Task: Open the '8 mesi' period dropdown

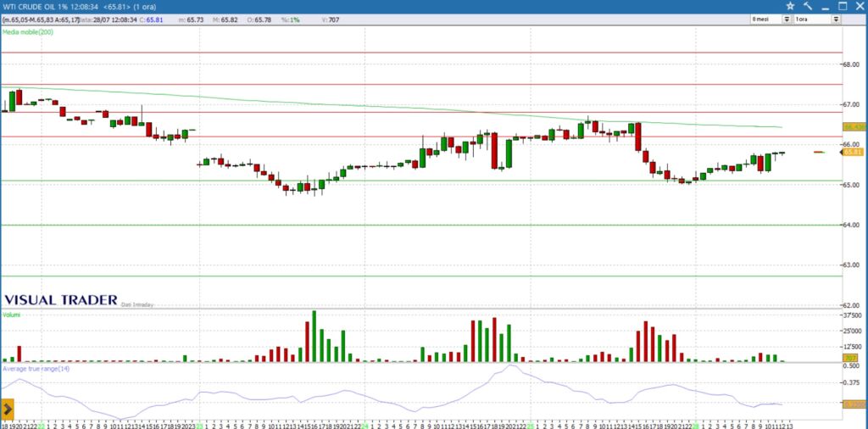Action: 786,19
